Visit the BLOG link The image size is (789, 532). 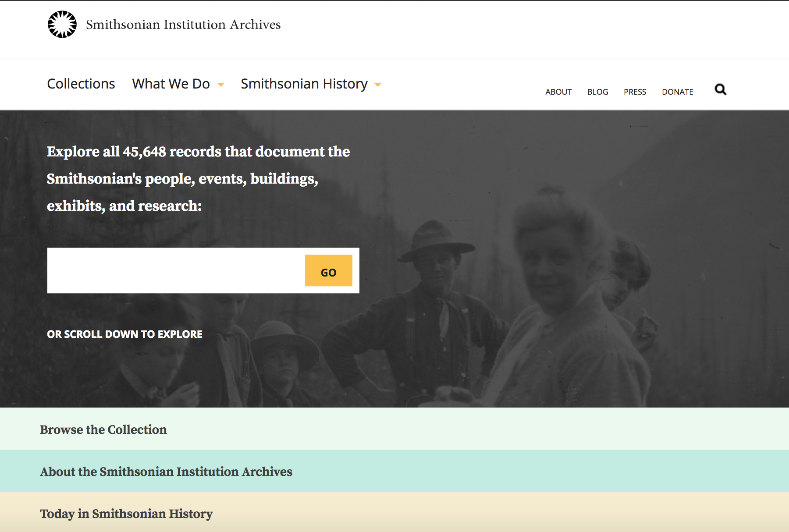pyautogui.click(x=598, y=92)
